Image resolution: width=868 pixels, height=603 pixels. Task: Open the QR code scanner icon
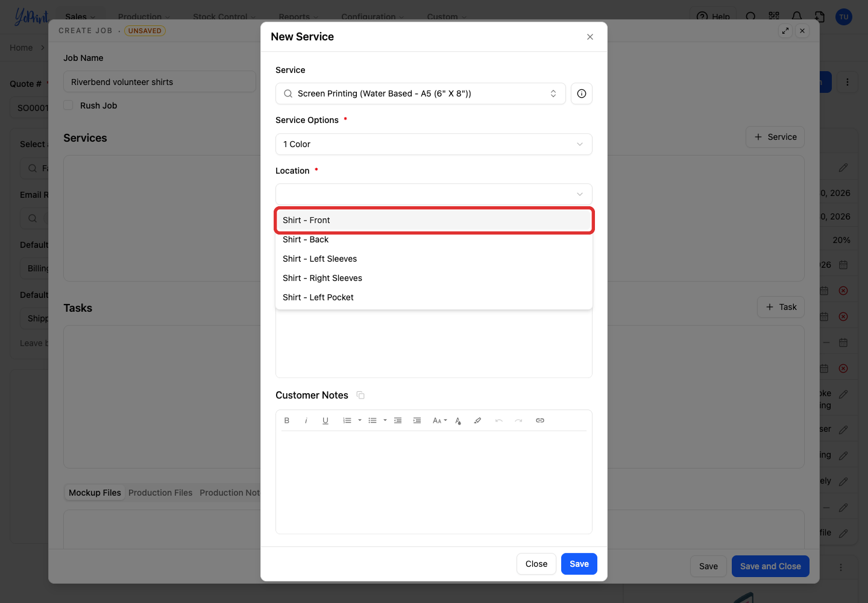pyautogui.click(x=774, y=16)
